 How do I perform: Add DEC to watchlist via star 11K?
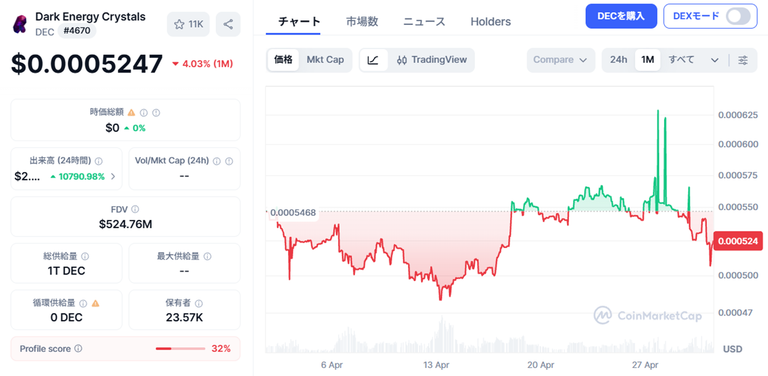(x=188, y=24)
